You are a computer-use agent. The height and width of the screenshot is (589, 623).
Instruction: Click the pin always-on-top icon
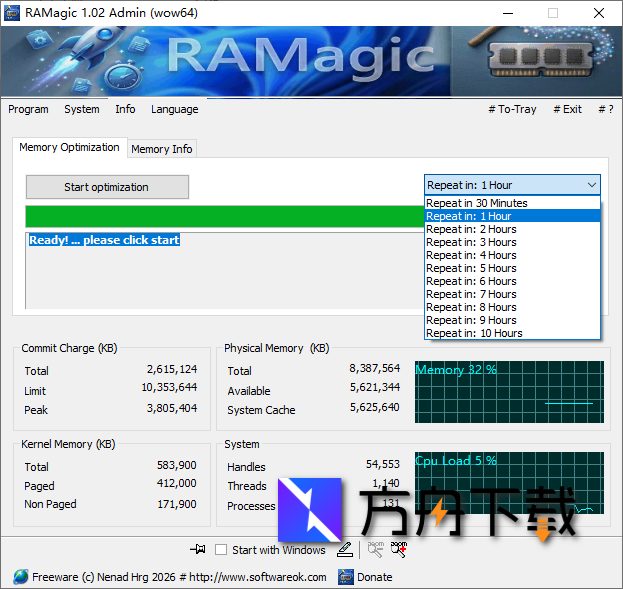[x=197, y=549]
